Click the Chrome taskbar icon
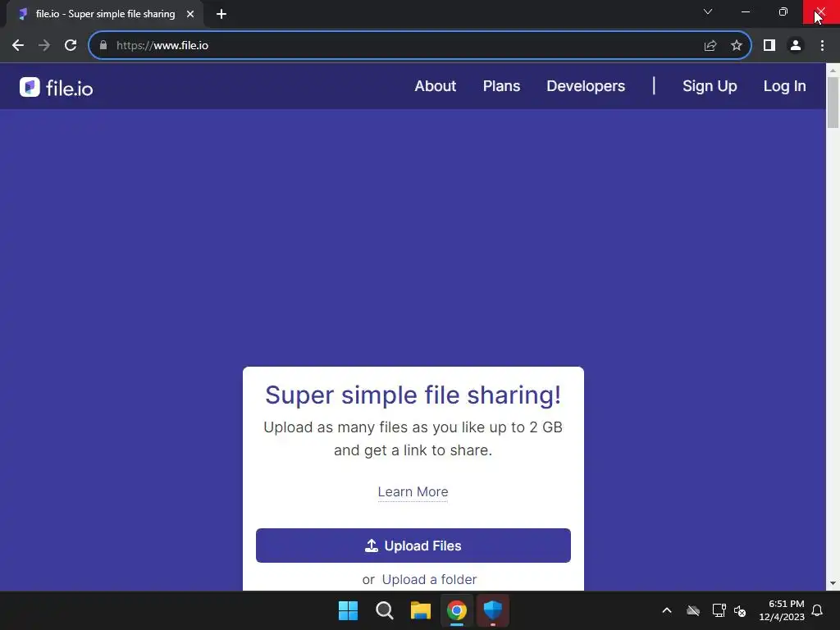Image resolution: width=840 pixels, height=630 pixels. (457, 610)
